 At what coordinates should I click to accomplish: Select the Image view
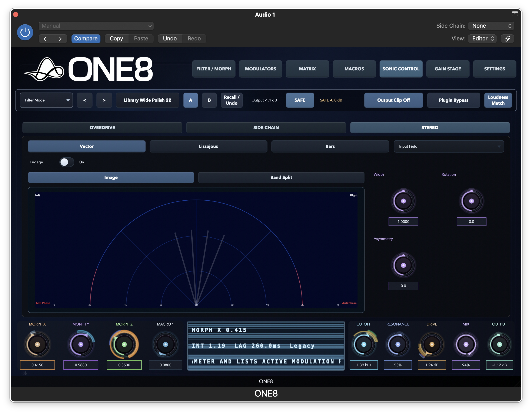click(x=111, y=177)
